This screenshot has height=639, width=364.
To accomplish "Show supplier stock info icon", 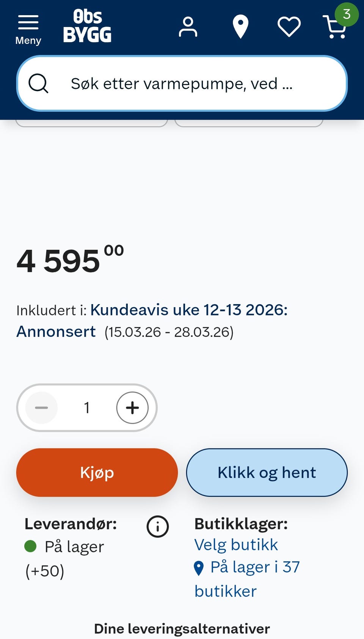I will tap(157, 527).
